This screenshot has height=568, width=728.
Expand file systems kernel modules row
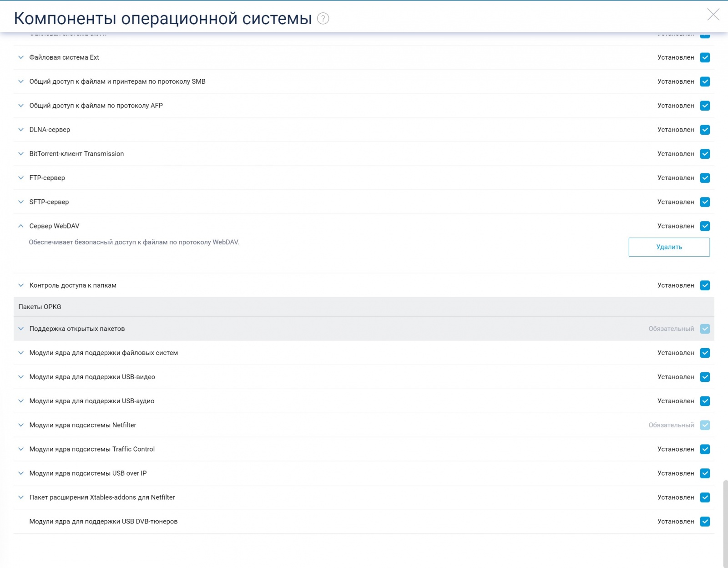tap(21, 353)
